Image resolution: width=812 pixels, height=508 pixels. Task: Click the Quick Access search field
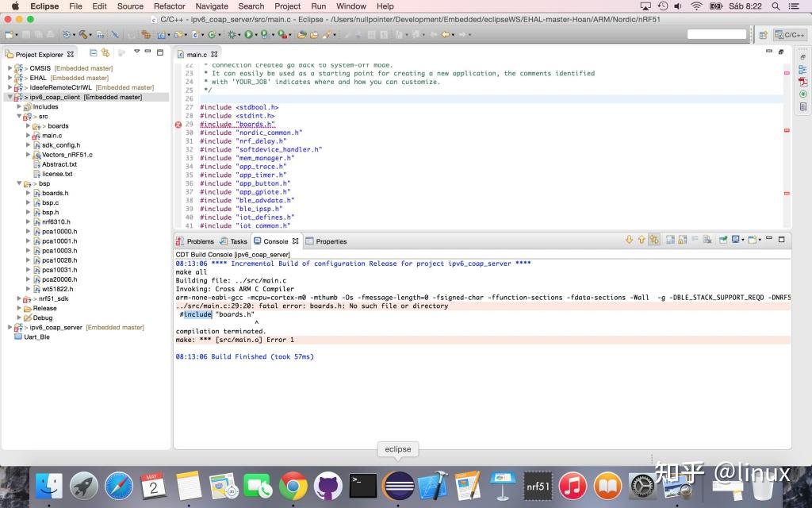point(717,34)
